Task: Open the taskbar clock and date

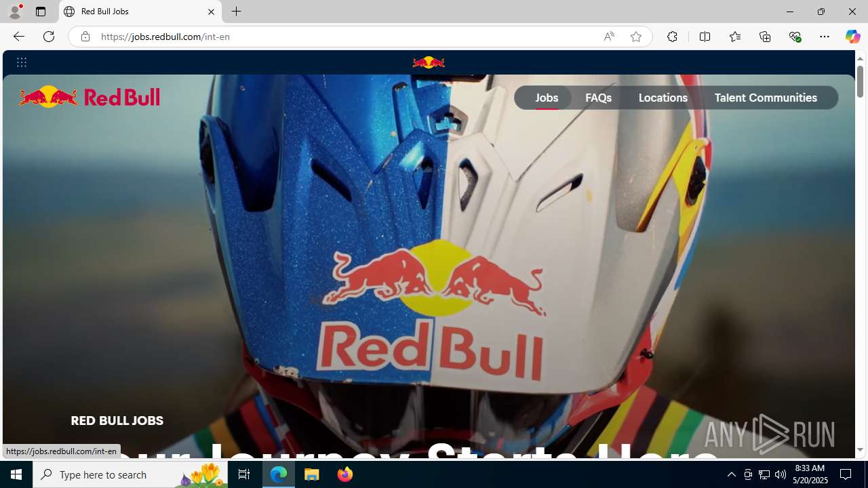Action: click(810, 474)
